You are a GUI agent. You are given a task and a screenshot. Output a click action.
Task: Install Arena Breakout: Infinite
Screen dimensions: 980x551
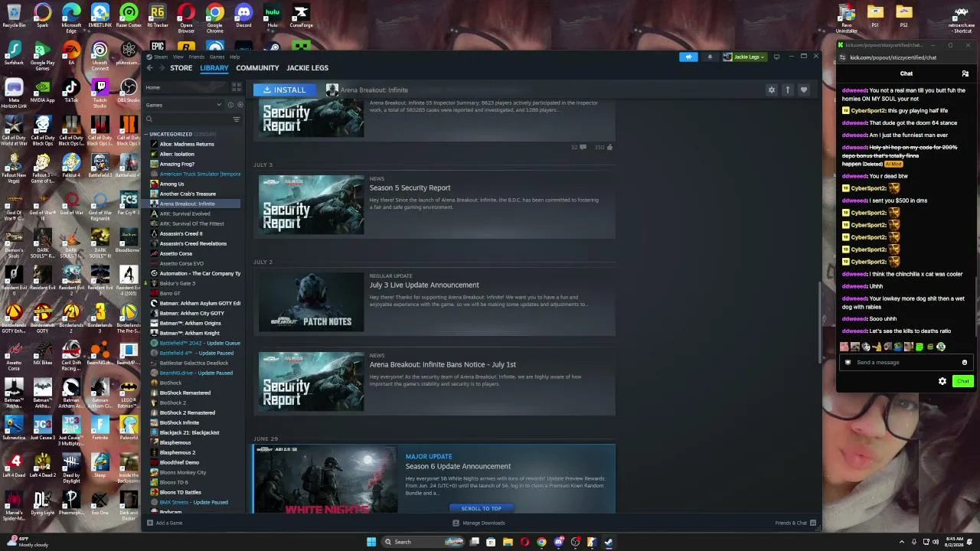click(284, 90)
